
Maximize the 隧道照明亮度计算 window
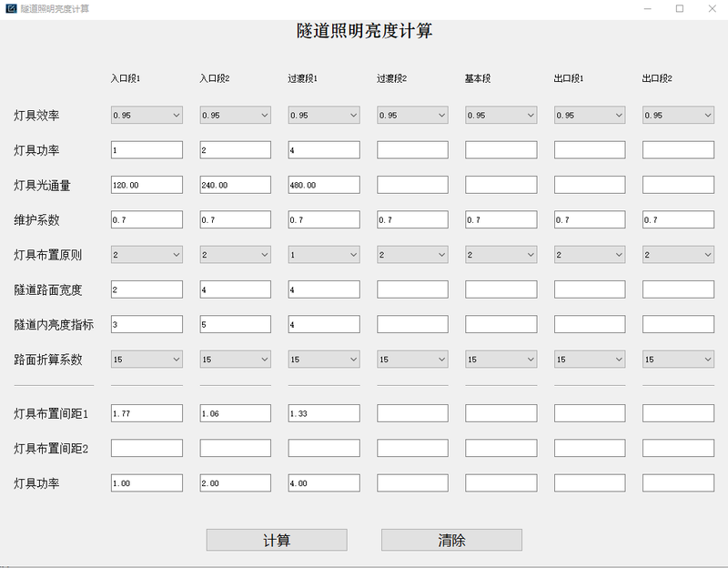[x=680, y=8]
